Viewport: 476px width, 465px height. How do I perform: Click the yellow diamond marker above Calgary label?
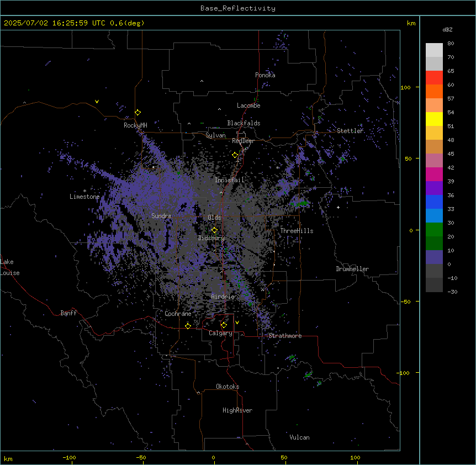[x=224, y=325]
